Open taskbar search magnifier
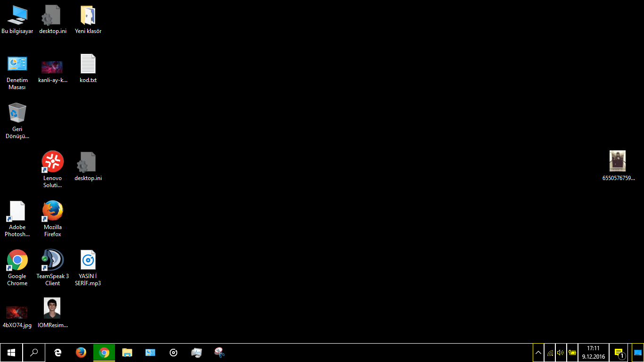Viewport: 644px width, 362px height. tap(34, 353)
